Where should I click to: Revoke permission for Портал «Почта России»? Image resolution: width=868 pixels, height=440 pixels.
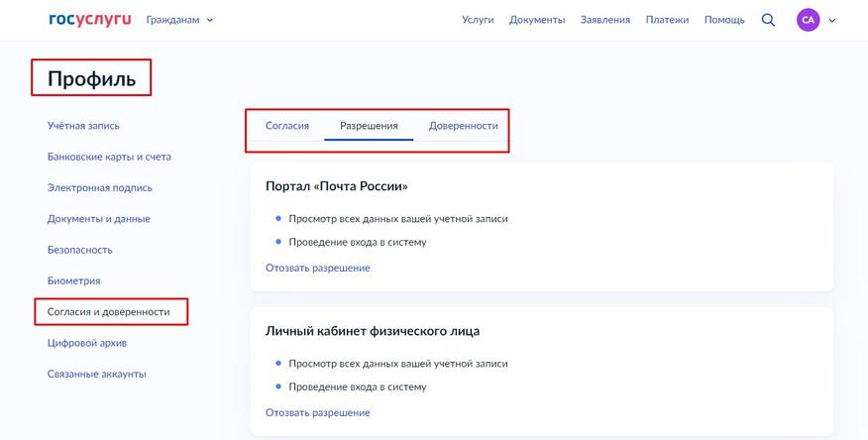click(x=318, y=268)
